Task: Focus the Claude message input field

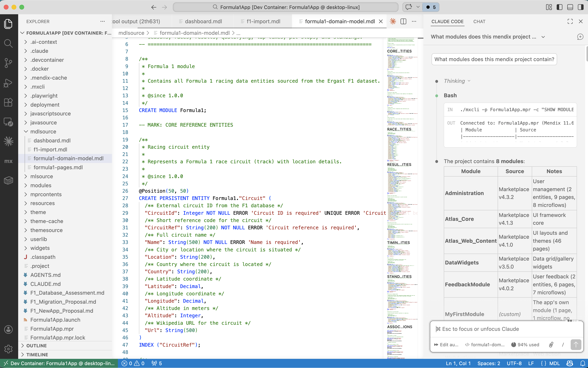Action: click(506, 329)
